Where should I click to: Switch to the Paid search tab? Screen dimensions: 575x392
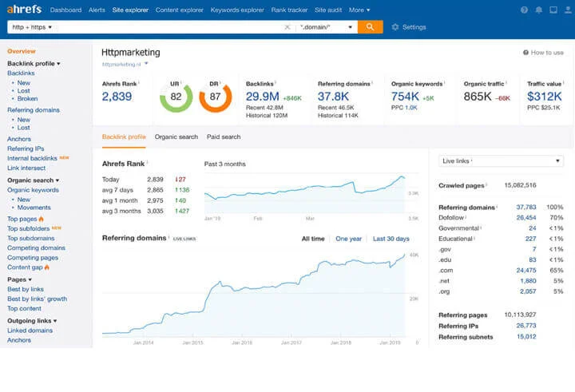pos(224,137)
